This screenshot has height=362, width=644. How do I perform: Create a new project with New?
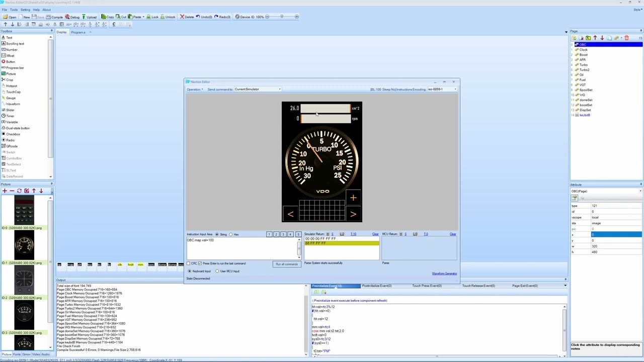(24, 17)
